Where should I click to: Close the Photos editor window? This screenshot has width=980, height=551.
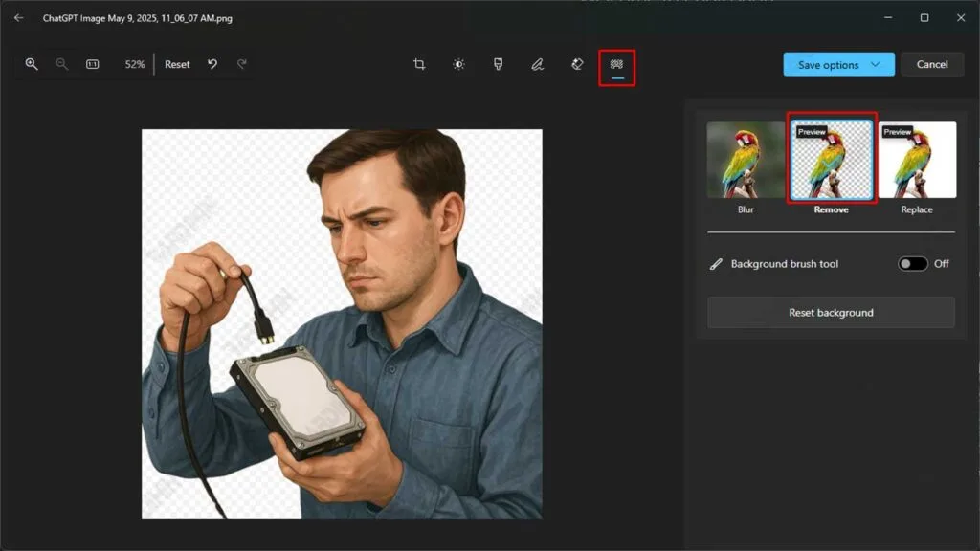(961, 17)
